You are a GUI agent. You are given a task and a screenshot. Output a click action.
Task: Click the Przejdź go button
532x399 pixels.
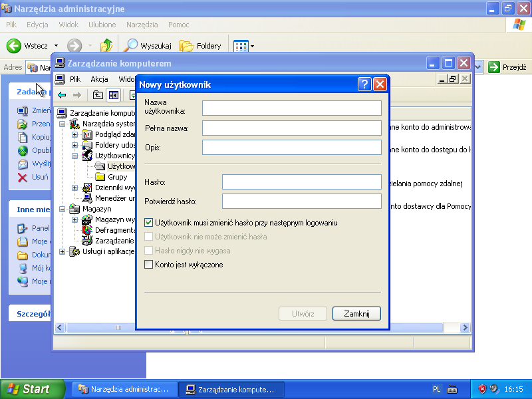(x=508, y=67)
